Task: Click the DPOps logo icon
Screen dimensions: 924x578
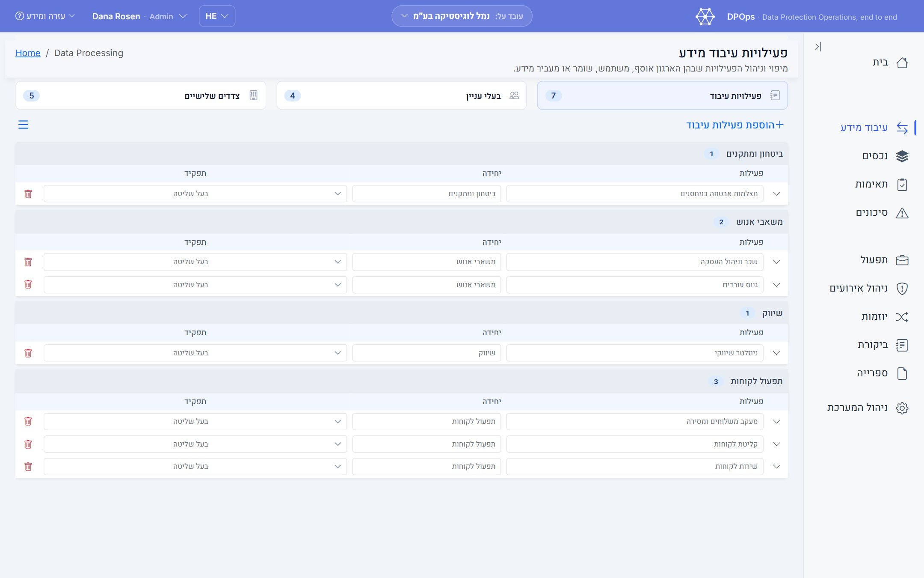Action: (x=705, y=17)
